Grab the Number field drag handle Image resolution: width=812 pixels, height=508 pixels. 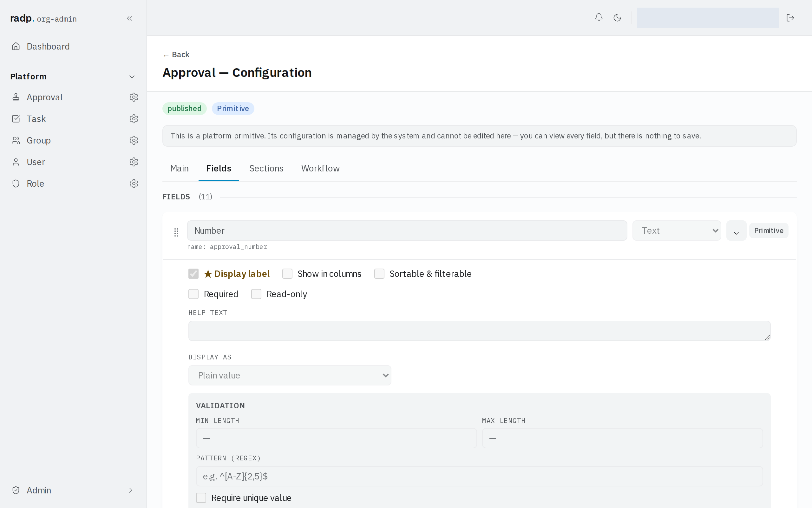[x=176, y=232]
